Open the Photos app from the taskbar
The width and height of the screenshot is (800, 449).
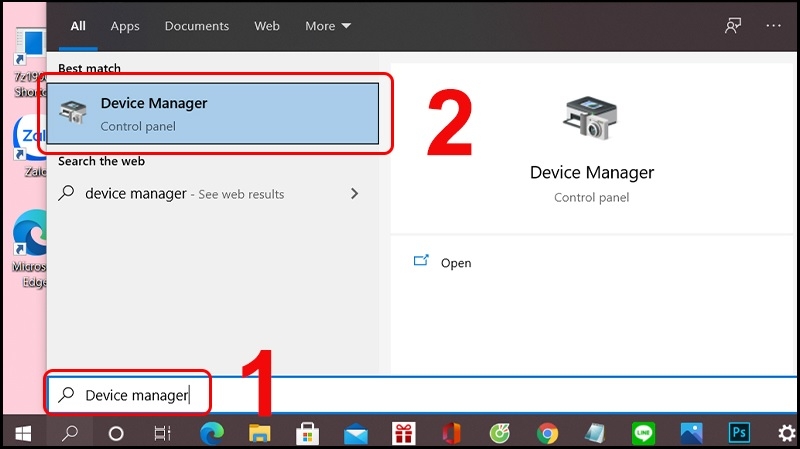tap(691, 434)
